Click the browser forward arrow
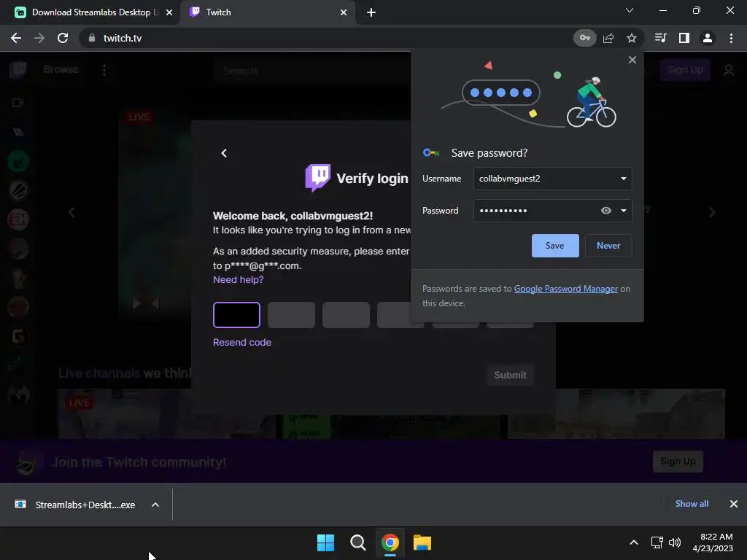Viewport: 747px width, 560px height. 39,38
